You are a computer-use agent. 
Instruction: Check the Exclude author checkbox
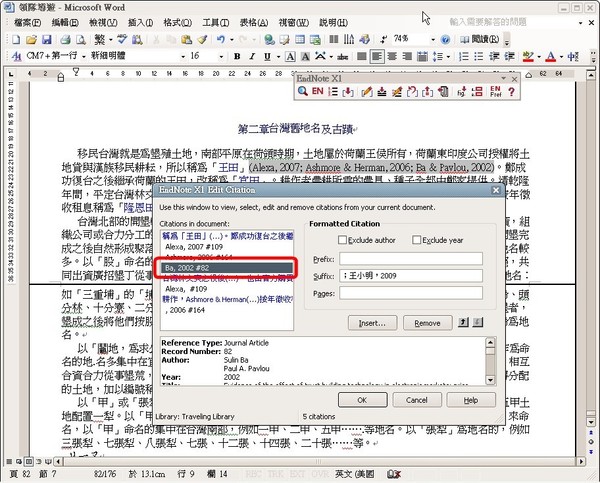tap(342, 240)
